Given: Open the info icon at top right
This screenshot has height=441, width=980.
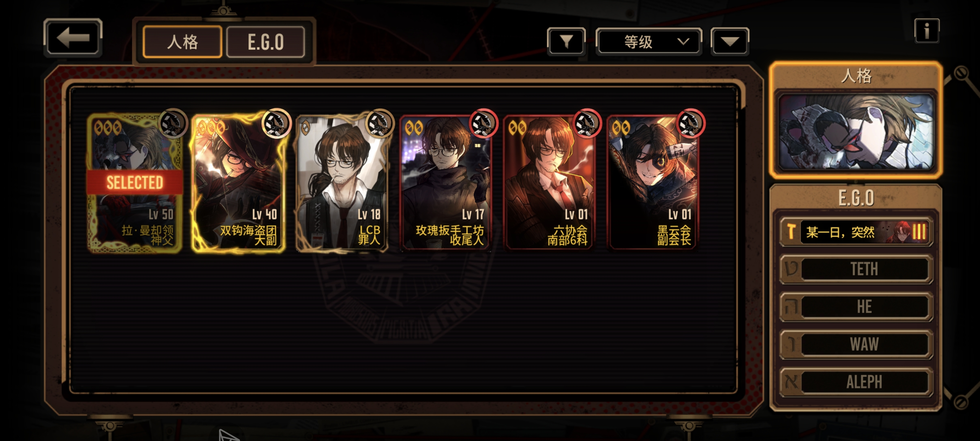Looking at the screenshot, I should [x=927, y=31].
